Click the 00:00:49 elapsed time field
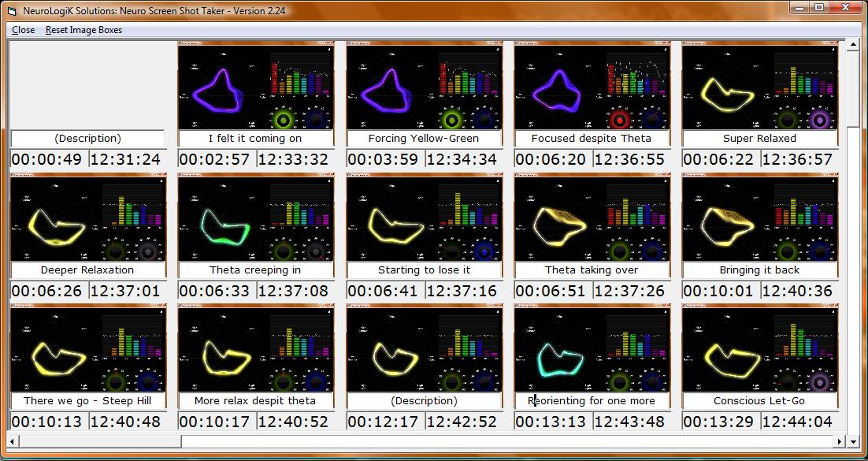The image size is (868, 461). (46, 159)
